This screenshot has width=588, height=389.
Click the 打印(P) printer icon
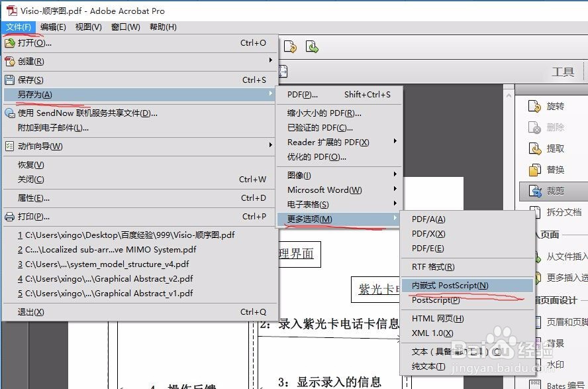(9, 217)
